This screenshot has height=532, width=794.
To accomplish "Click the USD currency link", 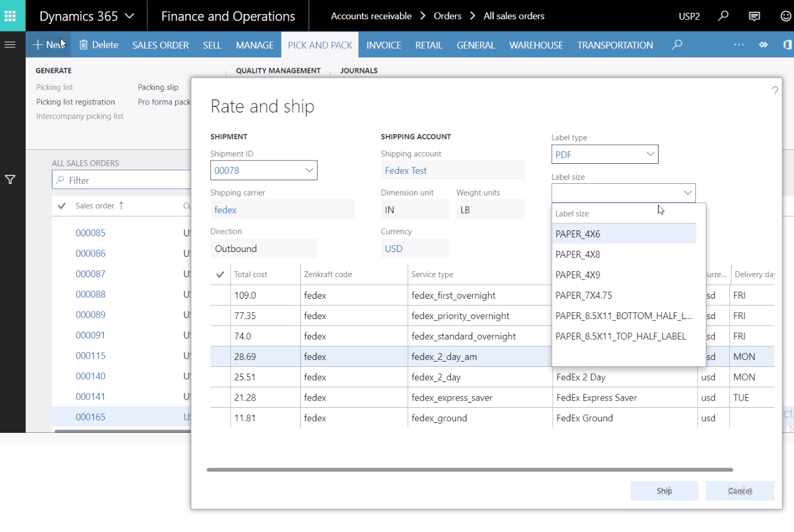I will click(x=393, y=249).
